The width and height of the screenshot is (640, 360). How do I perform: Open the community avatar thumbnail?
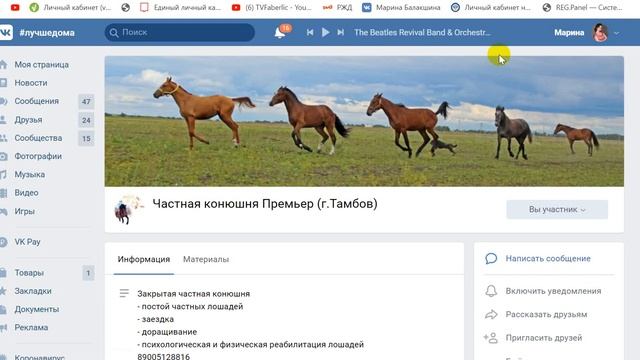[128, 209]
